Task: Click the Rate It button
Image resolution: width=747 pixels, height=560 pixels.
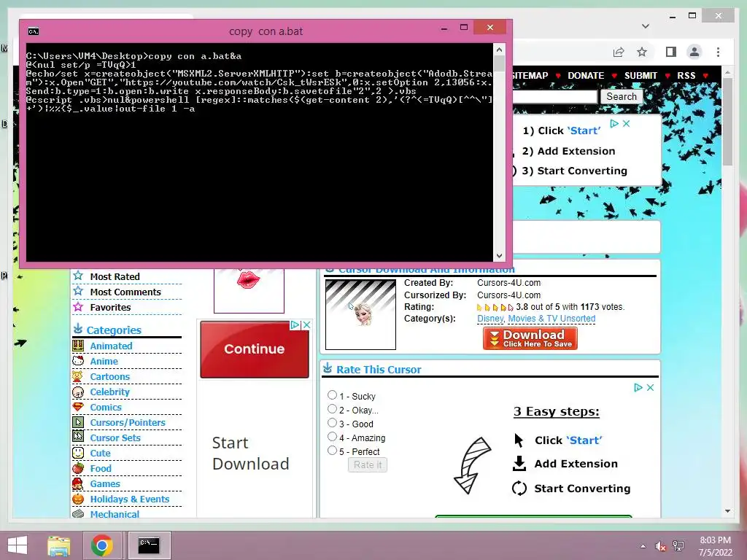Action: click(368, 464)
